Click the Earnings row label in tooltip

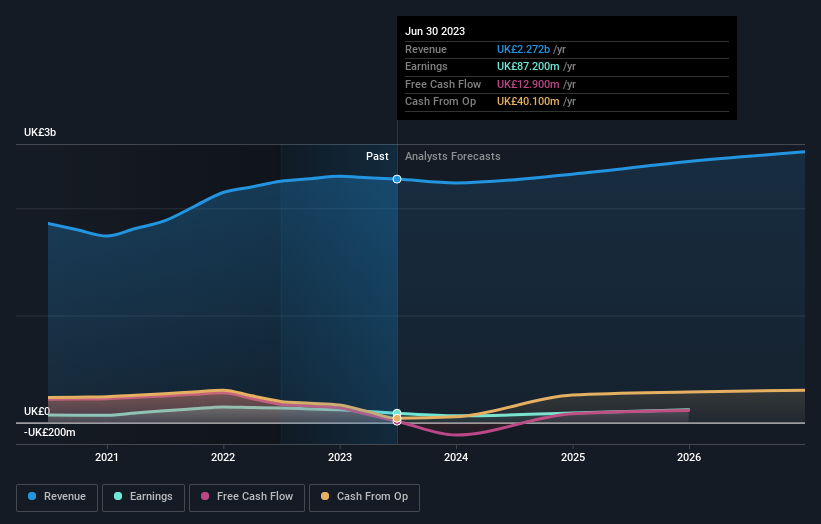(x=426, y=66)
